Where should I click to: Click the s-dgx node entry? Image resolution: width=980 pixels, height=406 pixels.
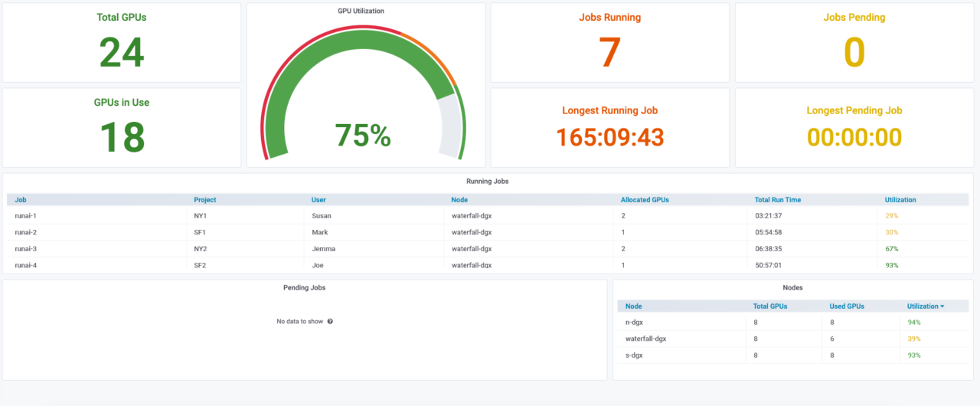[634, 355]
